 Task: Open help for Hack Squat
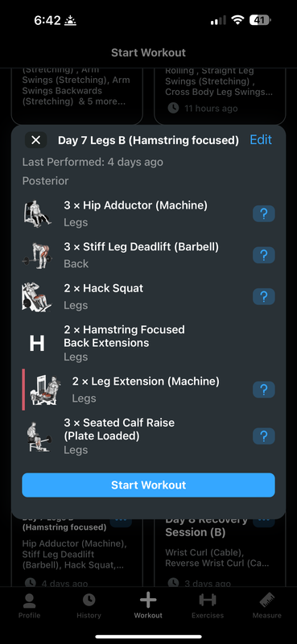click(264, 296)
